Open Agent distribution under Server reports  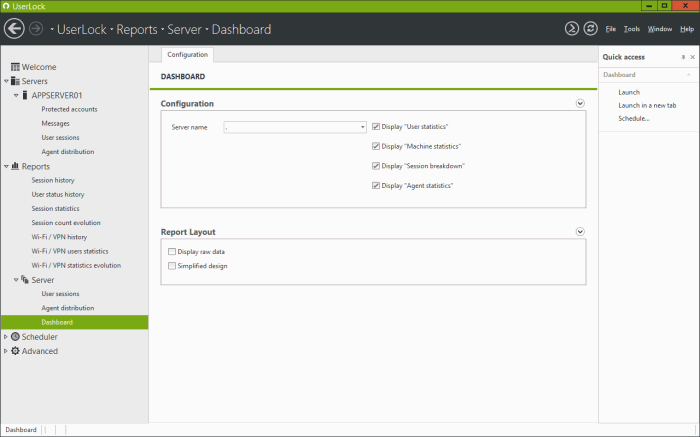[68, 308]
